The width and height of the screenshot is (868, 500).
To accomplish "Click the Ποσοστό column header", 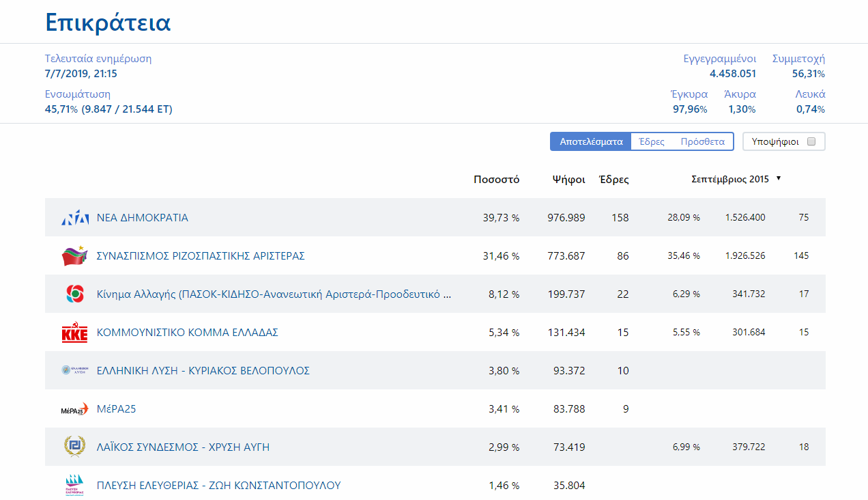I will pos(497,180).
